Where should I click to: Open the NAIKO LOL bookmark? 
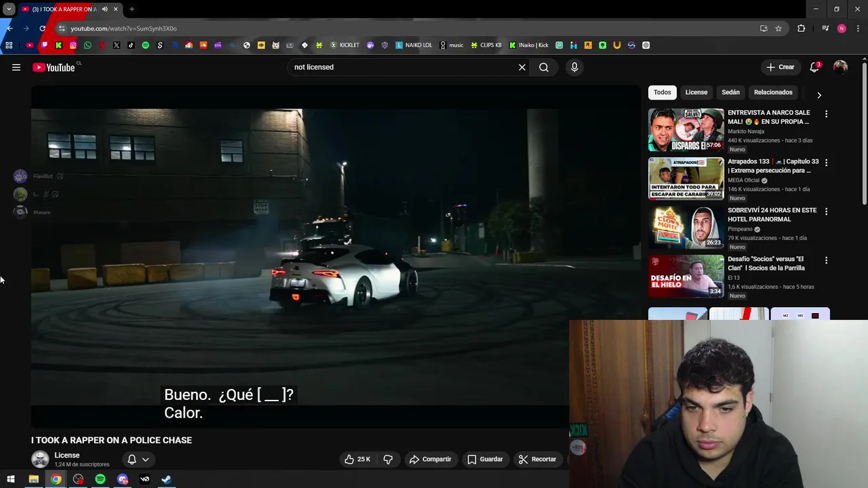click(x=414, y=45)
